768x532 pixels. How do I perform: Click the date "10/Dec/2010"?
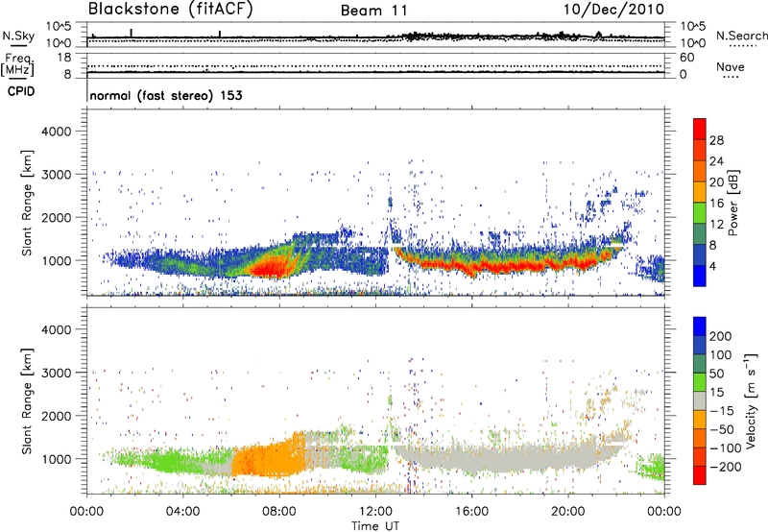tap(613, 10)
